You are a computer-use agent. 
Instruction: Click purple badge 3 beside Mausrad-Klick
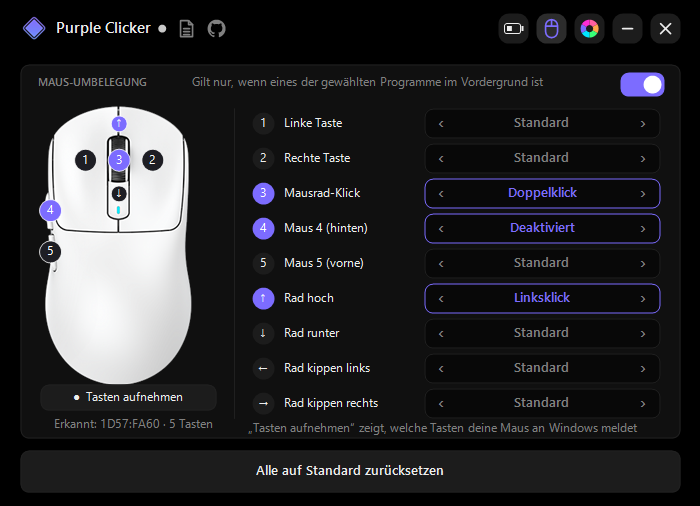click(263, 193)
